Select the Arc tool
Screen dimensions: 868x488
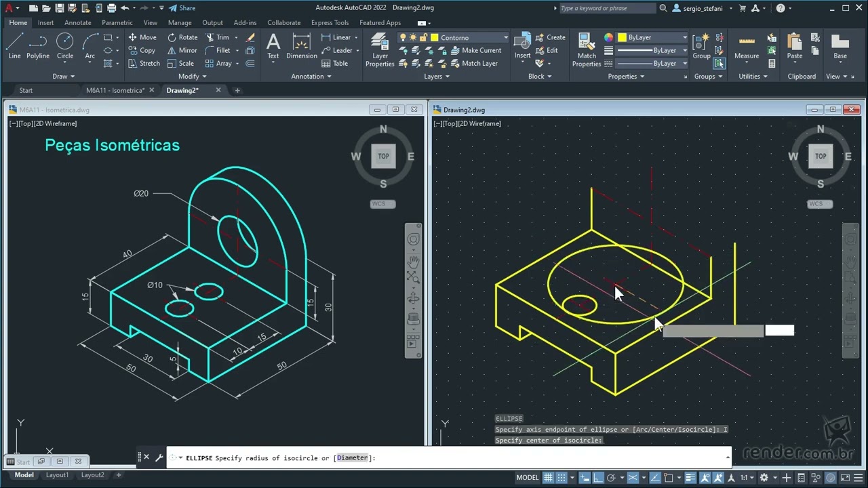(90, 46)
